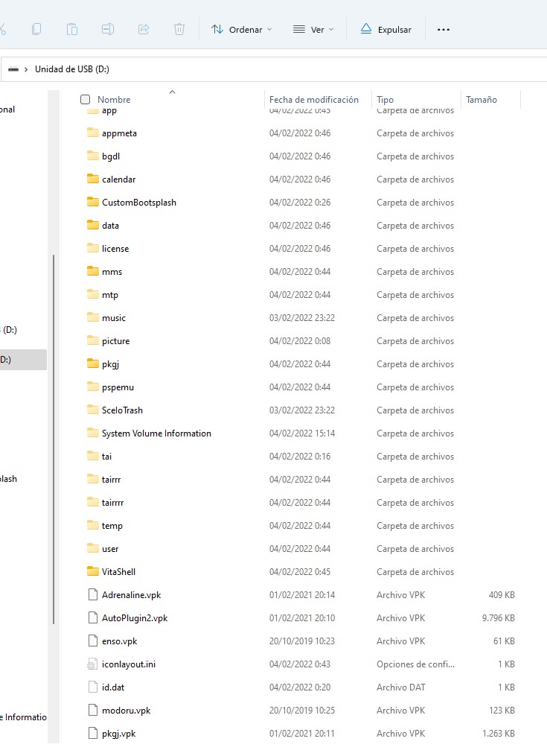
Task: Click the Copy toolbar icon
Action: [x=36, y=29]
